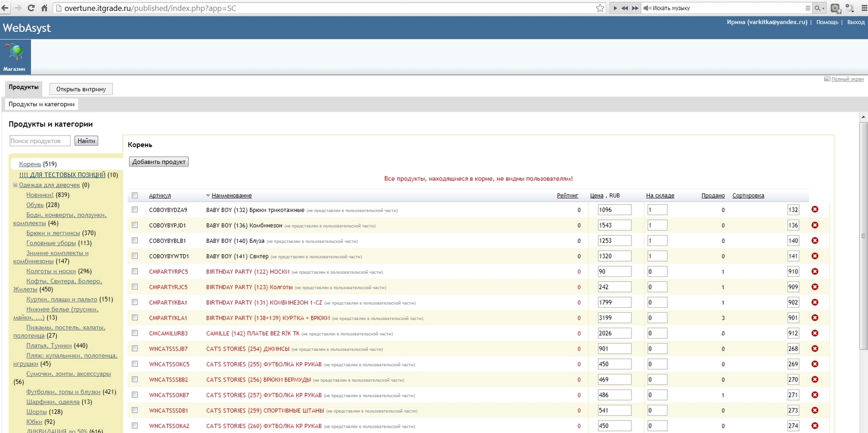Remove WNCATSSSJB7 with its delete icon
This screenshot has height=433, width=868.
pyautogui.click(x=815, y=349)
